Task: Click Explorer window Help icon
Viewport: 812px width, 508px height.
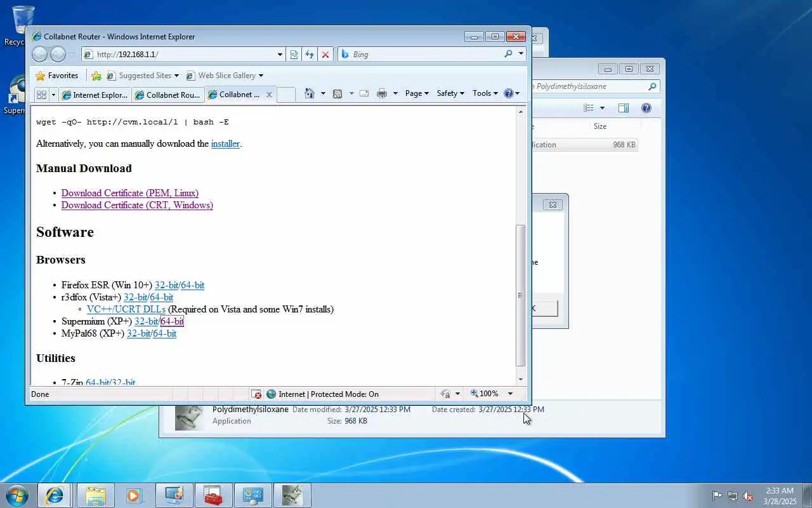Action: pos(646,108)
